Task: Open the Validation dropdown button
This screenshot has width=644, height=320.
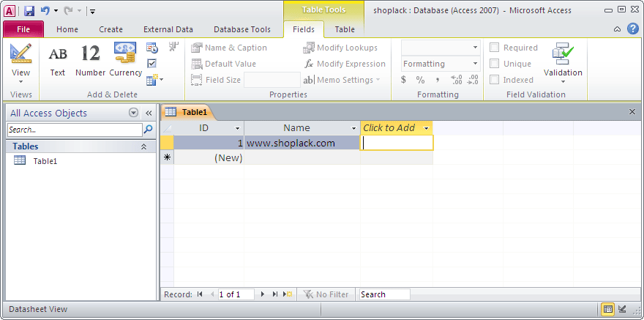Action: click(x=563, y=63)
